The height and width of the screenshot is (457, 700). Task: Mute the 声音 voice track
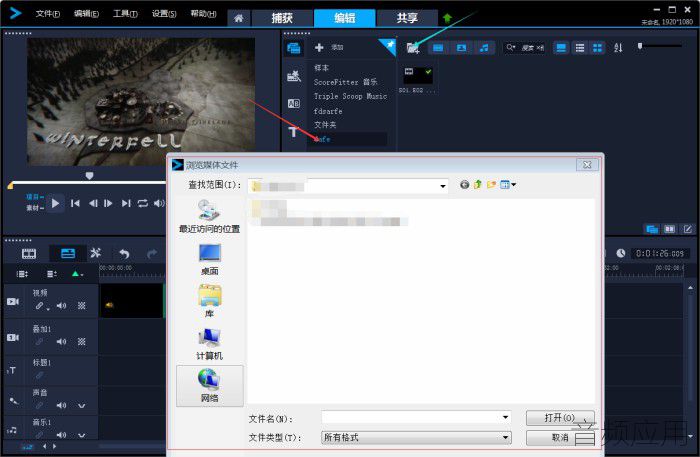tap(61, 406)
